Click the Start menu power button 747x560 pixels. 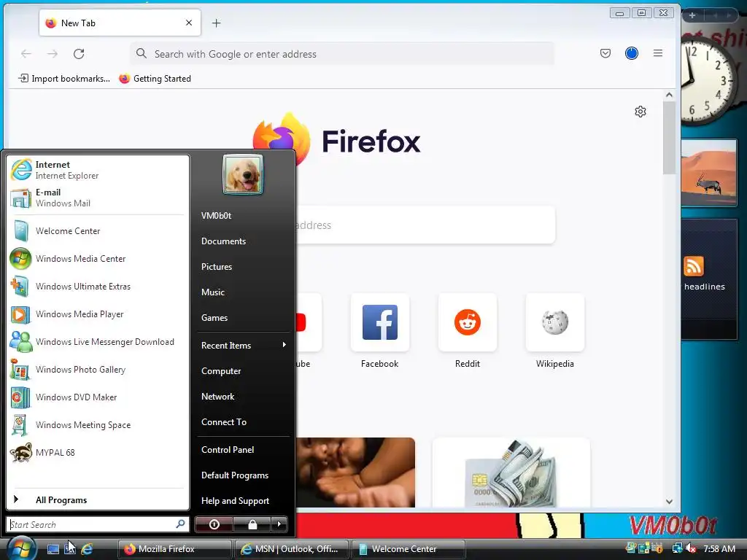(214, 524)
